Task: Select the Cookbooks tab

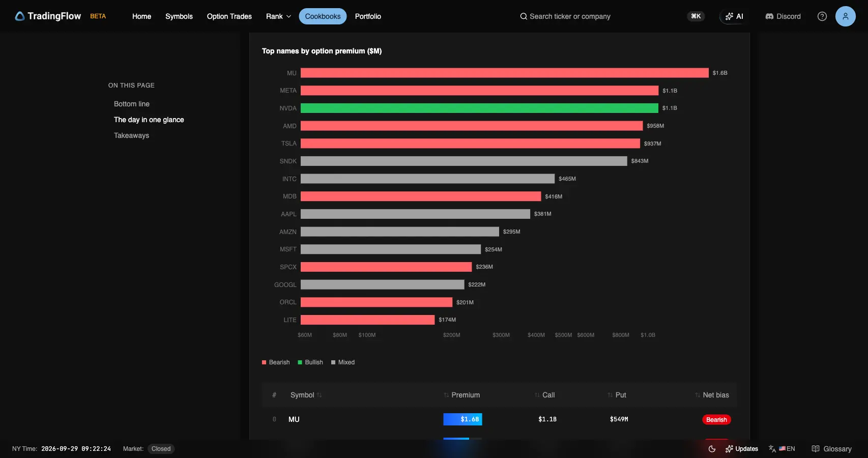Action: 323,16
